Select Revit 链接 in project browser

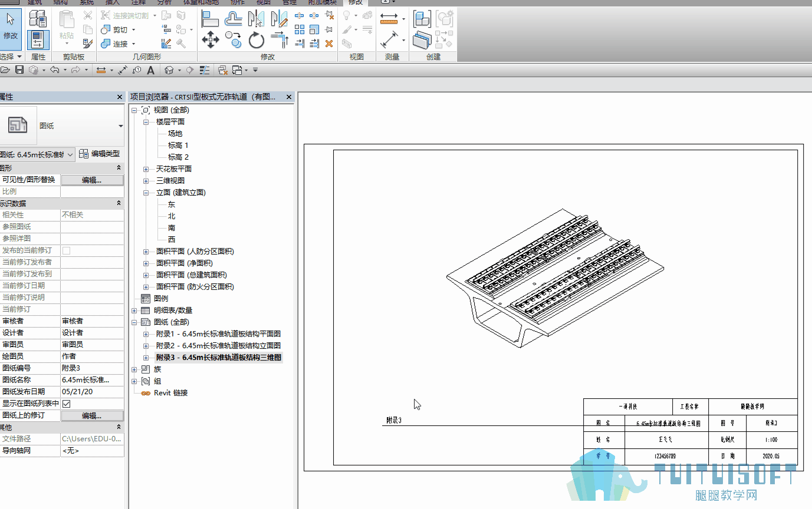coord(170,393)
